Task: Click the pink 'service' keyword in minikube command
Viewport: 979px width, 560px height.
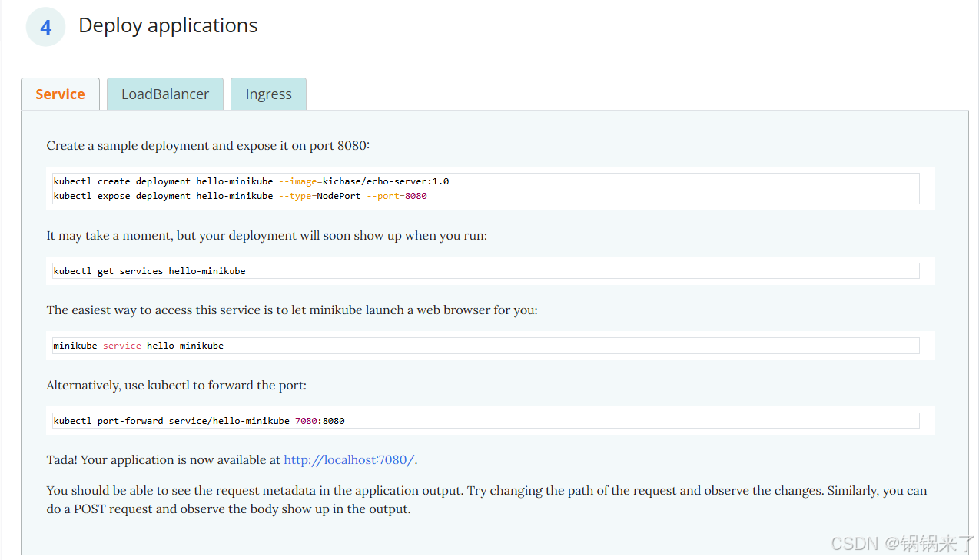Action: pos(122,346)
